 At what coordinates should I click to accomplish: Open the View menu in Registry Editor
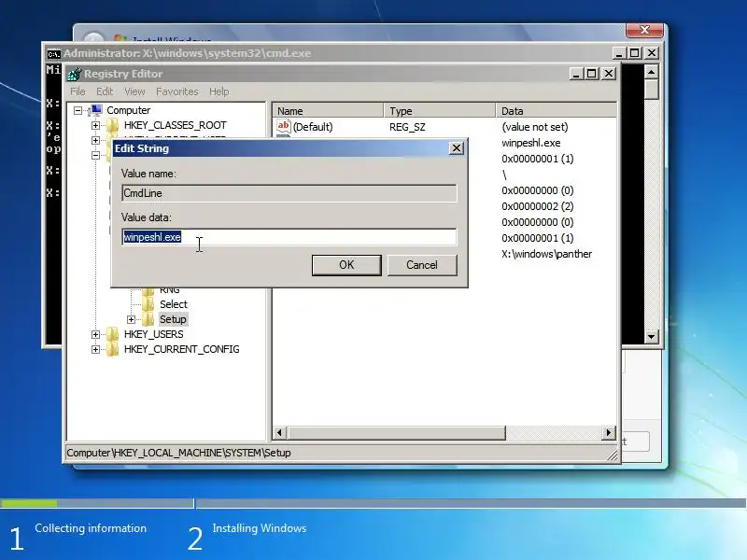tap(134, 91)
